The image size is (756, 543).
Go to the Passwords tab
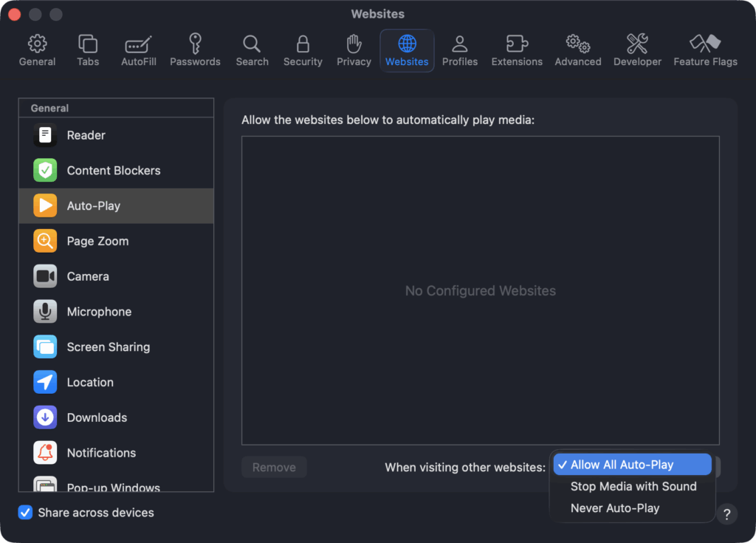tap(195, 50)
